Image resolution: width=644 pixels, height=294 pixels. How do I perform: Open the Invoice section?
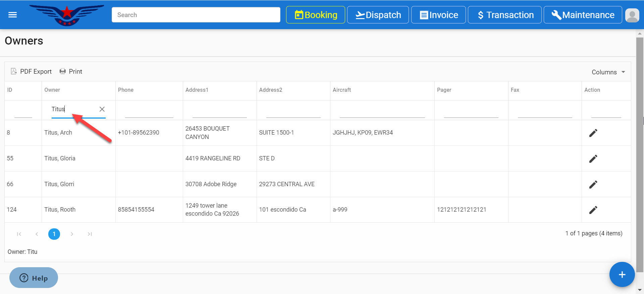coord(438,15)
